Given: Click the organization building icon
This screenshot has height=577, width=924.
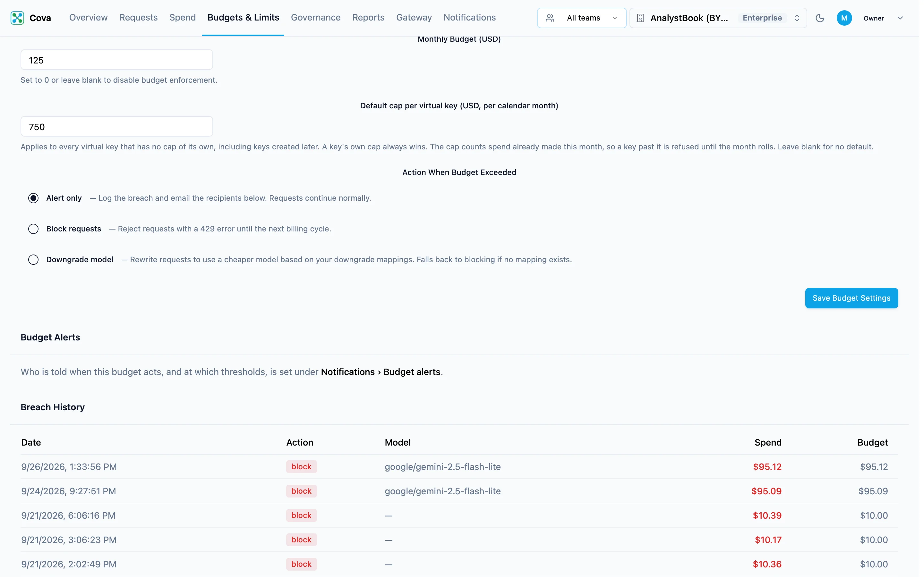Looking at the screenshot, I should pos(640,18).
